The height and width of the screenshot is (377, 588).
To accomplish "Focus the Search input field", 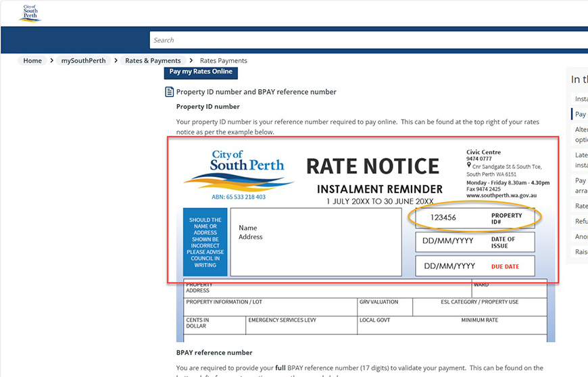I will 368,40.
